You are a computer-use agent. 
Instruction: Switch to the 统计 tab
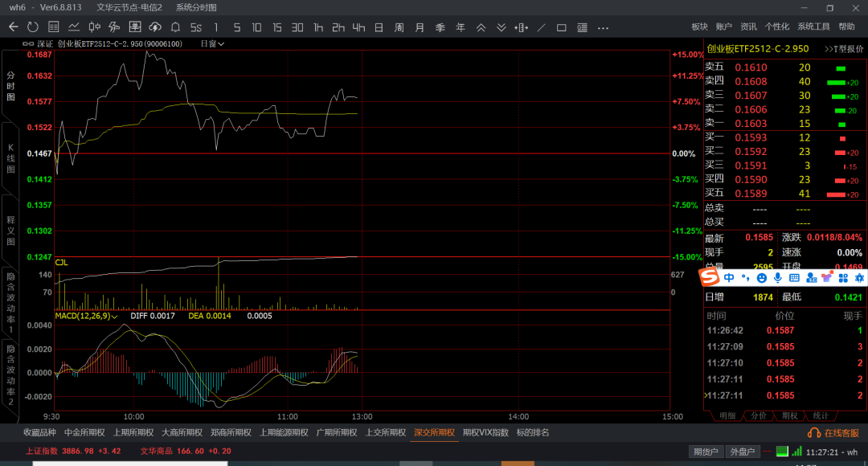tap(821, 415)
